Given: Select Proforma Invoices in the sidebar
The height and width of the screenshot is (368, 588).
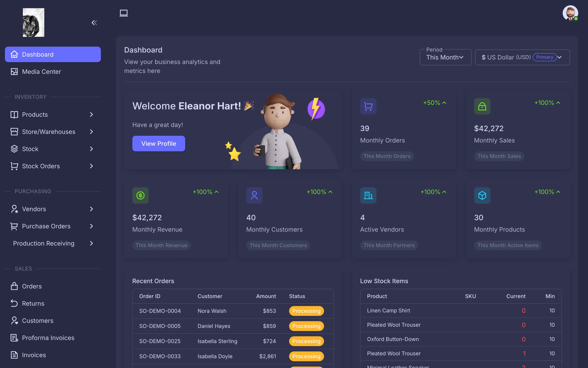Looking at the screenshot, I should coord(53,338).
